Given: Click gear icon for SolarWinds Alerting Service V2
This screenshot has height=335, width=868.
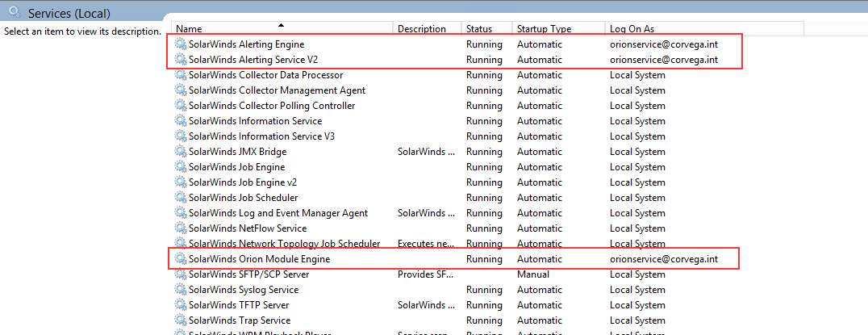Looking at the screenshot, I should click(181, 59).
